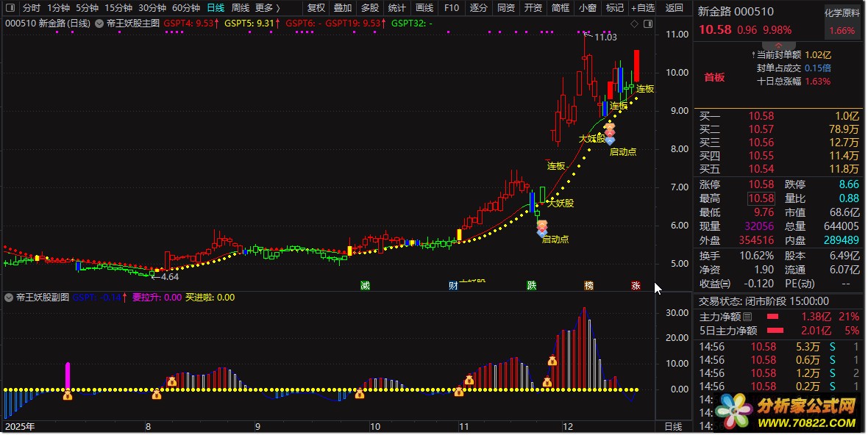Image resolution: width=868 pixels, height=435 pixels.
Task: Click the boxed 最高 10.58 value
Action: coord(761,198)
